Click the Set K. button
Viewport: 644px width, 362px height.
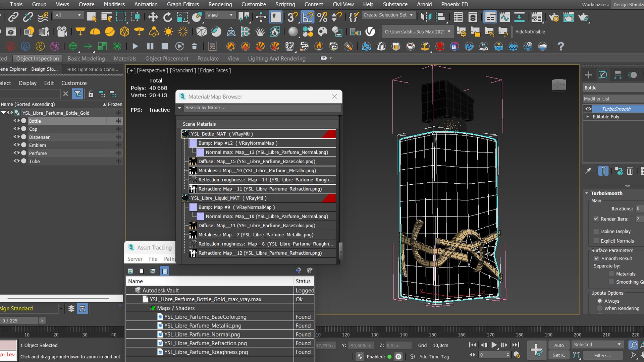pyautogui.click(x=559, y=355)
